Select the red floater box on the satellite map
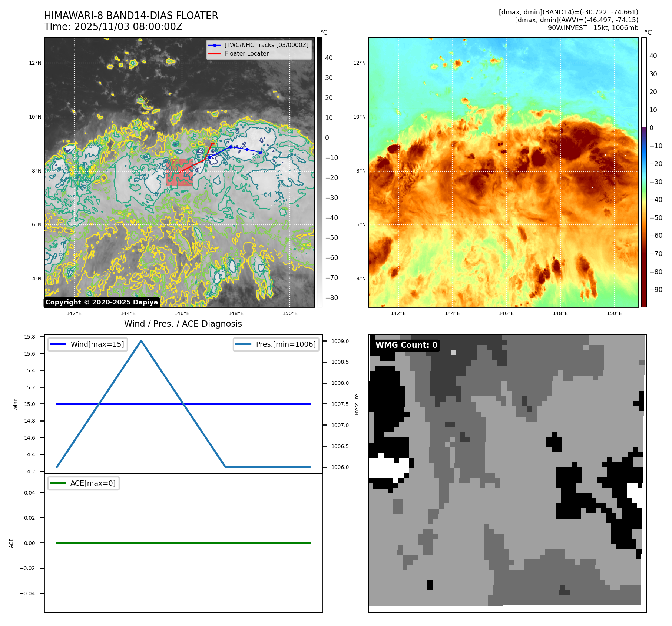This screenshot has height=626, width=672. [179, 173]
